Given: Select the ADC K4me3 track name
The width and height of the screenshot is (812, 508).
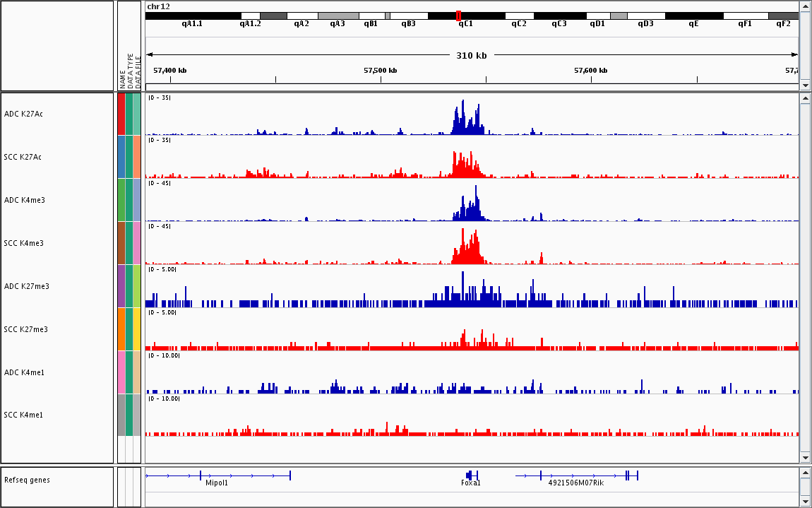Looking at the screenshot, I should click(28, 200).
